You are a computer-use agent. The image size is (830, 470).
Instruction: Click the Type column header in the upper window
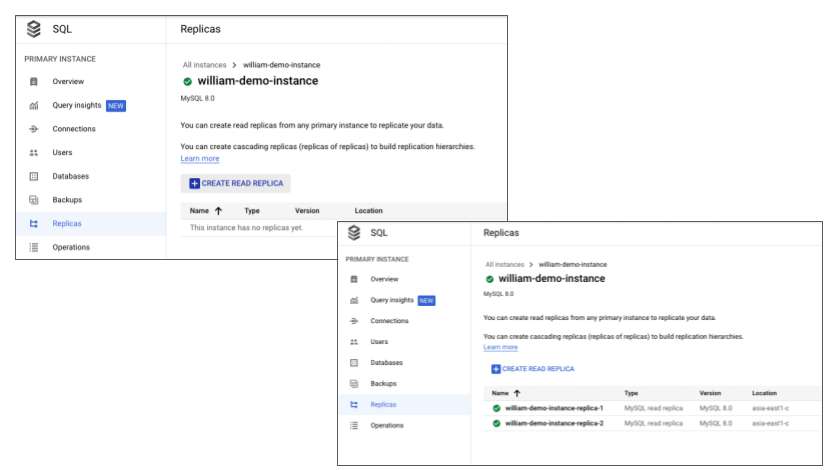click(252, 211)
